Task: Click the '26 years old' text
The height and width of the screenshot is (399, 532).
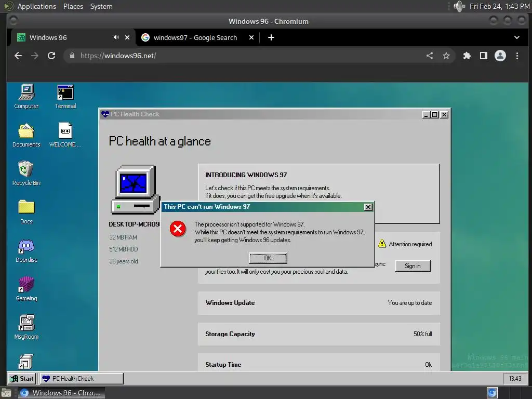Action: pyautogui.click(x=124, y=262)
